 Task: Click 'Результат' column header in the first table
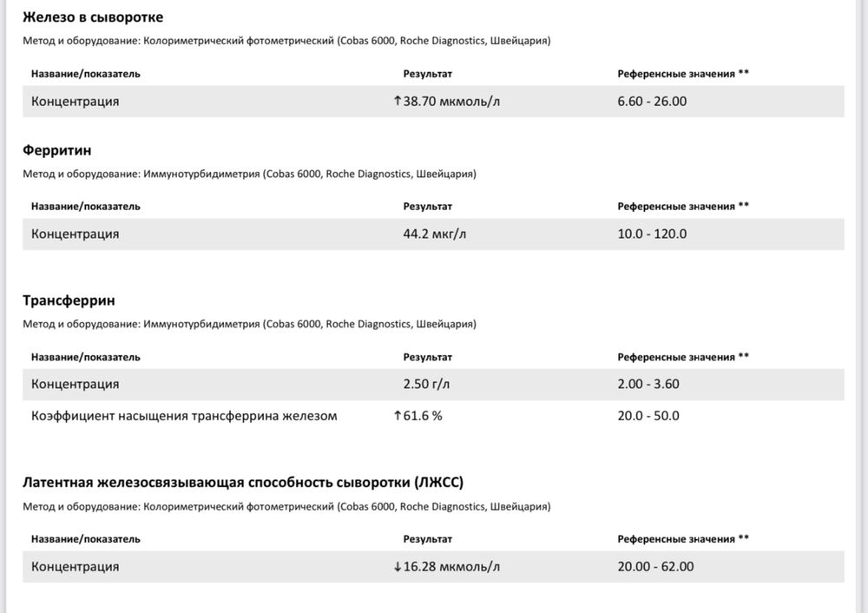click(x=428, y=74)
